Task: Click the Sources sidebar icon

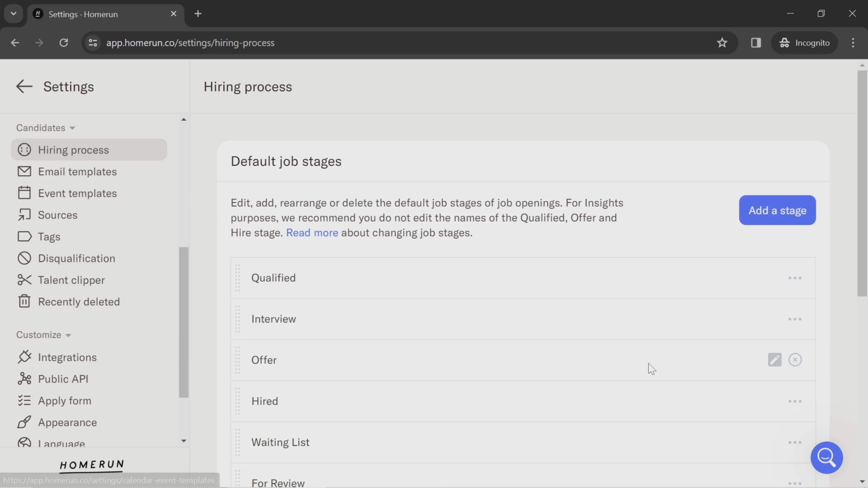Action: (24, 214)
